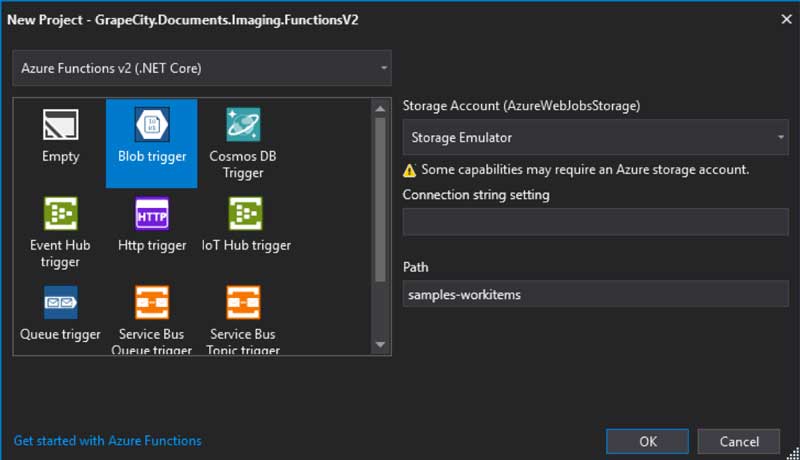Open the Storage Account dropdown
Image resolution: width=800 pixels, height=460 pixels.
[x=595, y=137]
